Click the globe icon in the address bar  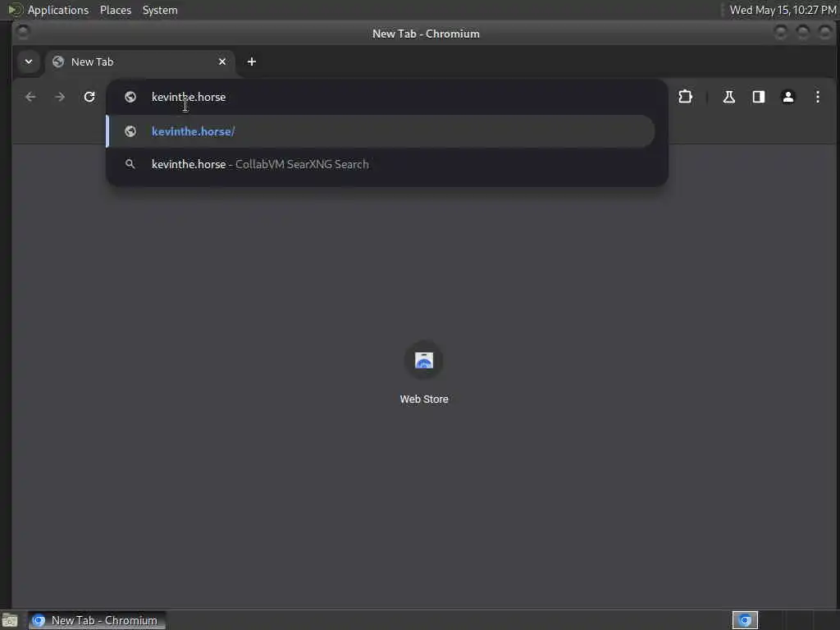[130, 97]
